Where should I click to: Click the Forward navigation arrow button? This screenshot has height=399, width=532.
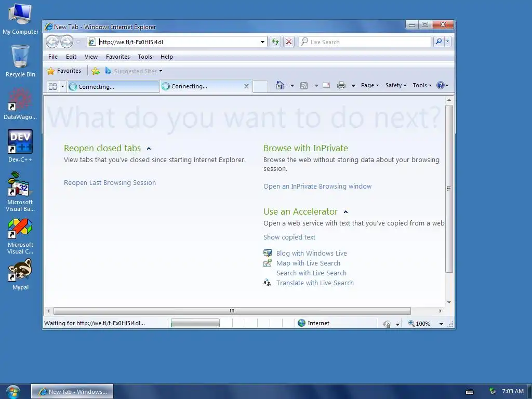tap(66, 42)
